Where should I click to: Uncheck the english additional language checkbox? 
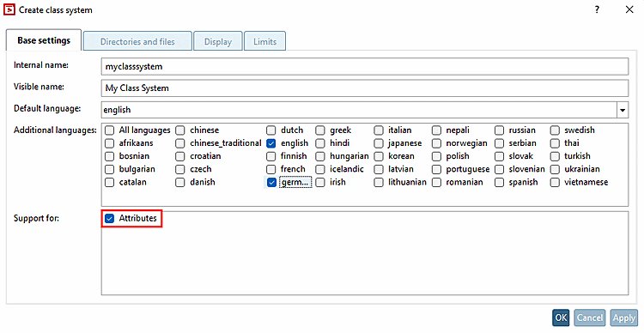click(271, 143)
